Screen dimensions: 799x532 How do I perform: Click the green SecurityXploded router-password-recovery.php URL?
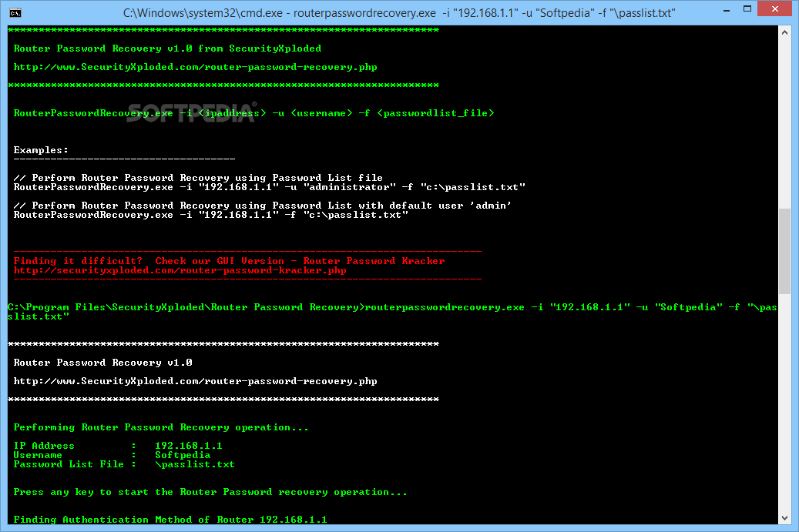click(195, 67)
